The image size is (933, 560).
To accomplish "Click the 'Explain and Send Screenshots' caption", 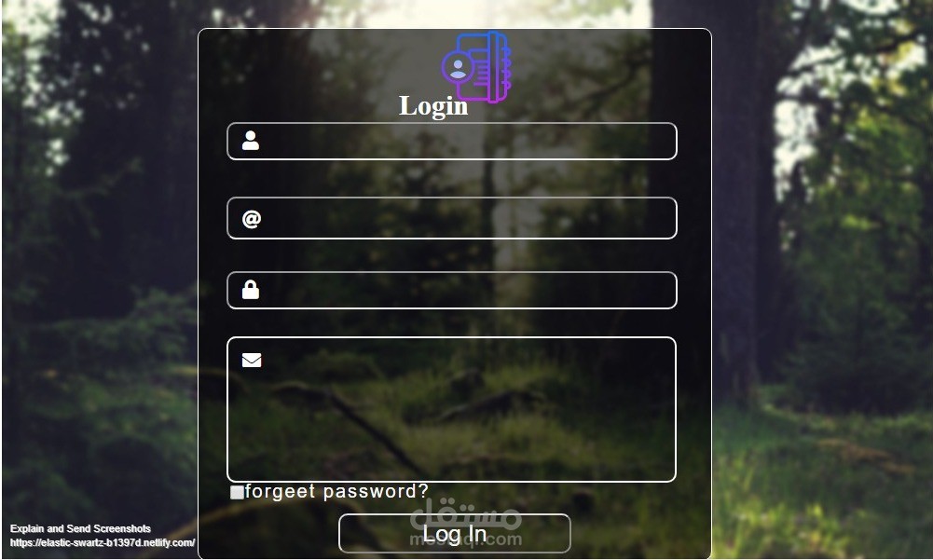I will (80, 528).
